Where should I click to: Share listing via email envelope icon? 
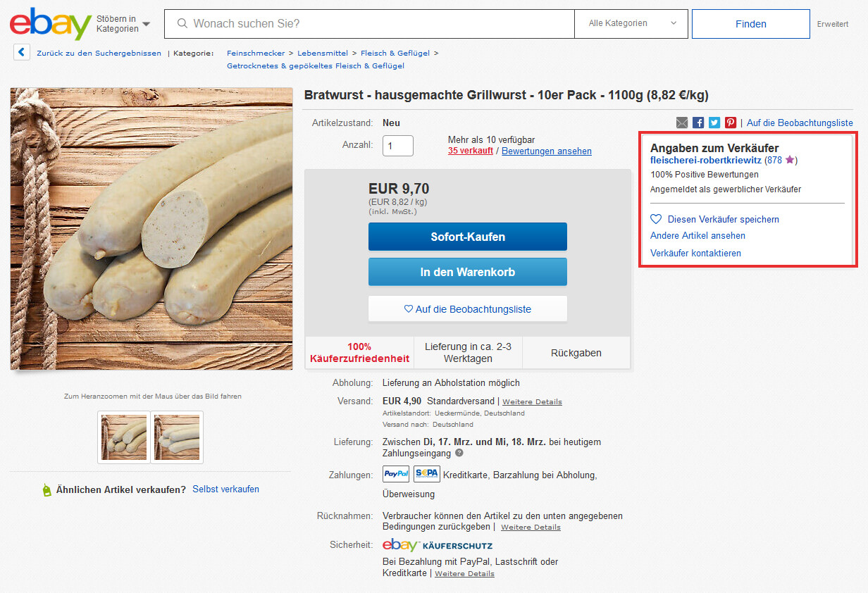pos(682,123)
